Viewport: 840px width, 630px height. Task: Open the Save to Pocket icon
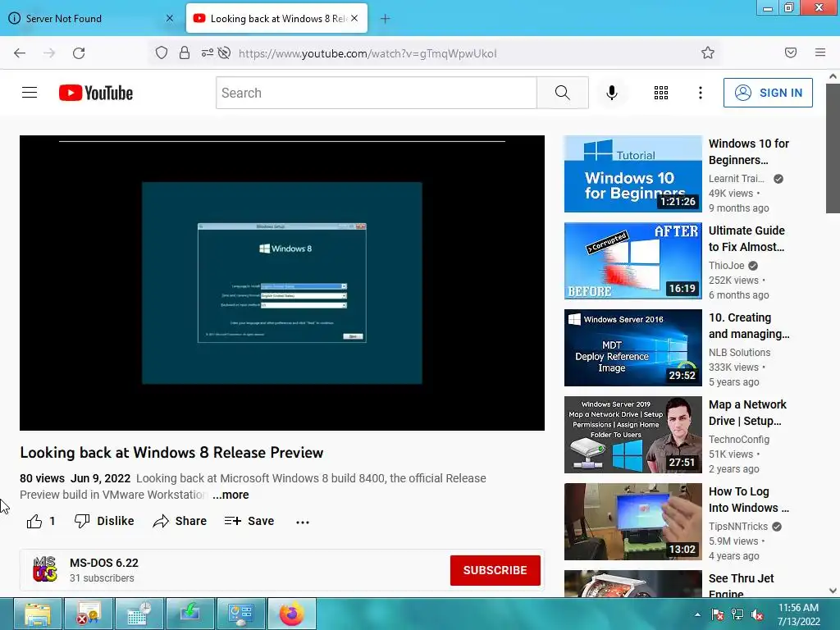click(791, 52)
